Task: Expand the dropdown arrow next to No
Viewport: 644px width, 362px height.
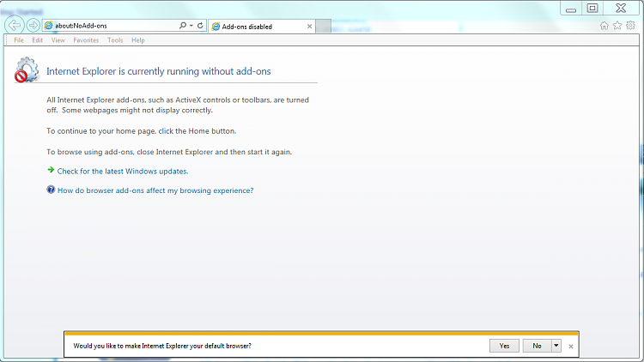Action: 556,346
